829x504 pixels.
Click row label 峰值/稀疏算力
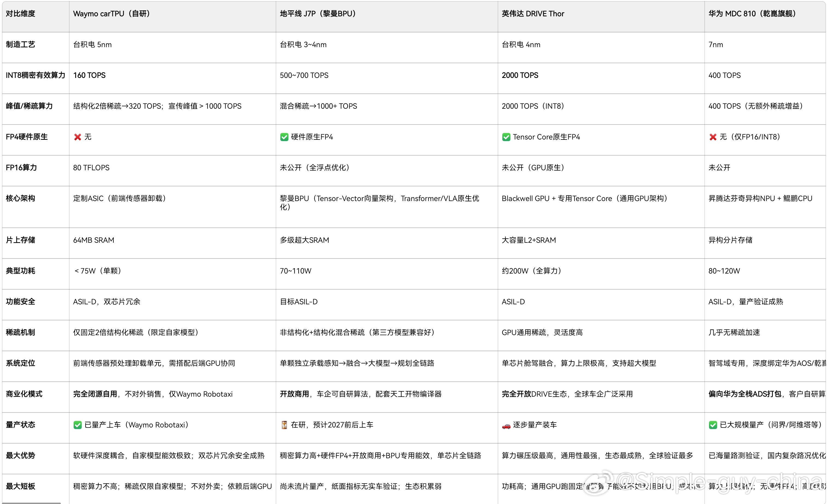pyautogui.click(x=29, y=106)
